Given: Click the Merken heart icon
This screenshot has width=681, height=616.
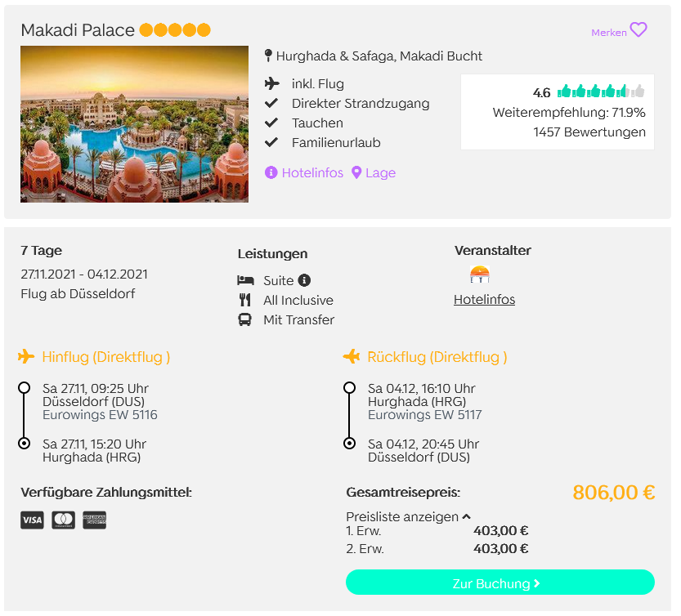Looking at the screenshot, I should (638, 30).
